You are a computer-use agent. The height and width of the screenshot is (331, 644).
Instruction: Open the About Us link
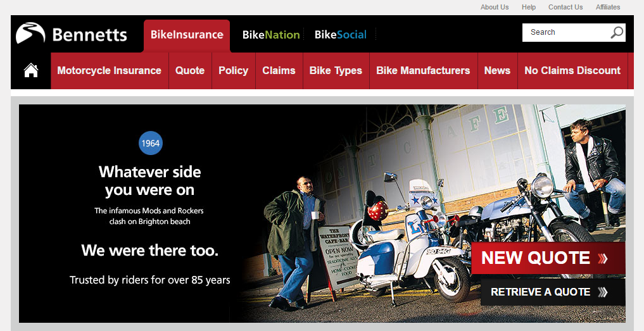[495, 7]
